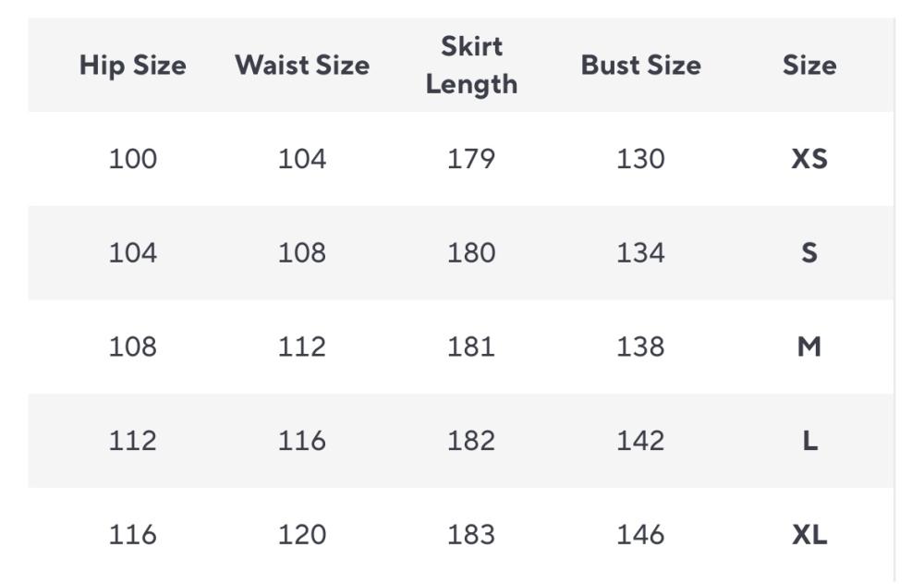Select the L size label
This screenshot has width=924, height=584.
pyautogui.click(x=809, y=441)
